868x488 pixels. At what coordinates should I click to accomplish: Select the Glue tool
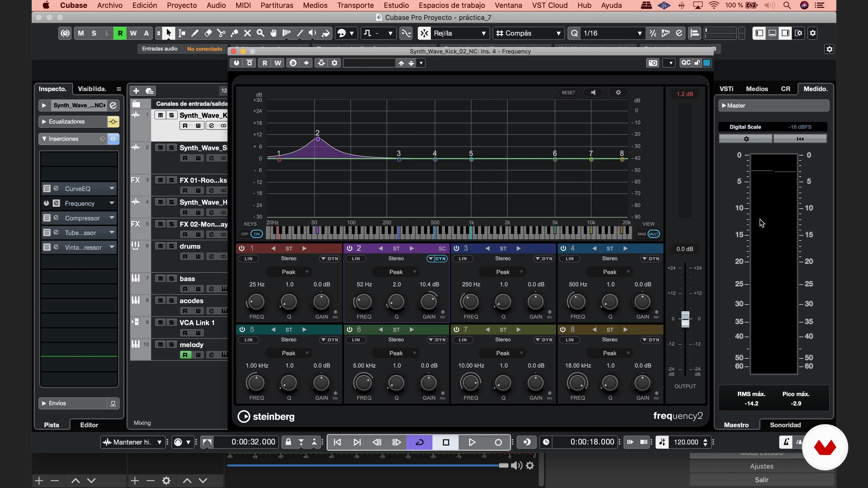234,33
